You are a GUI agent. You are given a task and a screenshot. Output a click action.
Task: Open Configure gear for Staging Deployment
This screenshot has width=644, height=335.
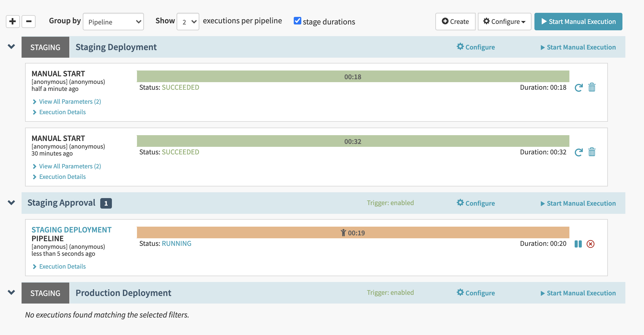coord(475,47)
